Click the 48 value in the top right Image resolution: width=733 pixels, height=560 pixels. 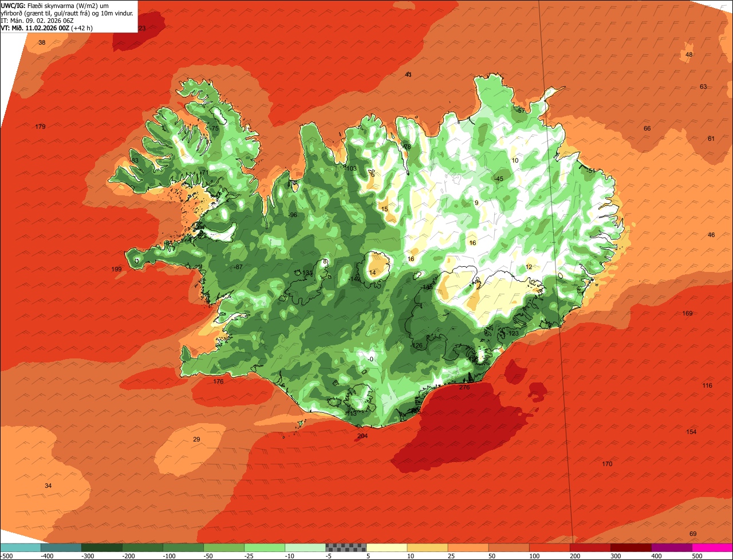click(x=689, y=55)
